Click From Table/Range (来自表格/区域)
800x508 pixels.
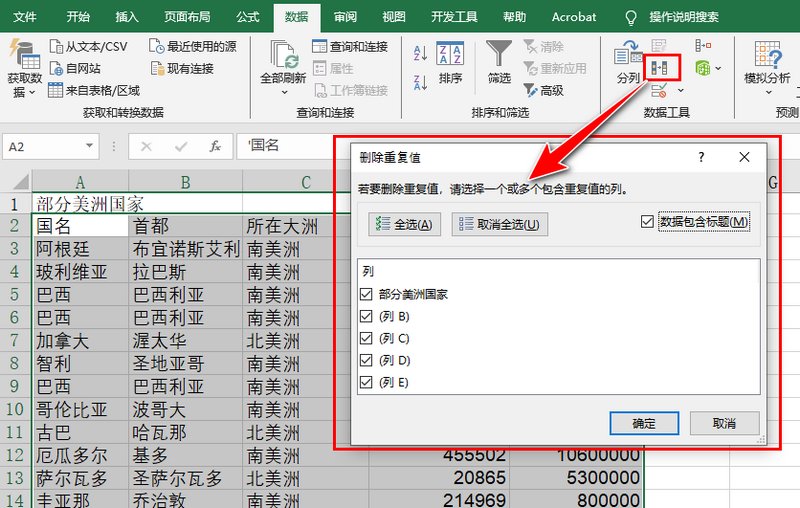click(94, 90)
